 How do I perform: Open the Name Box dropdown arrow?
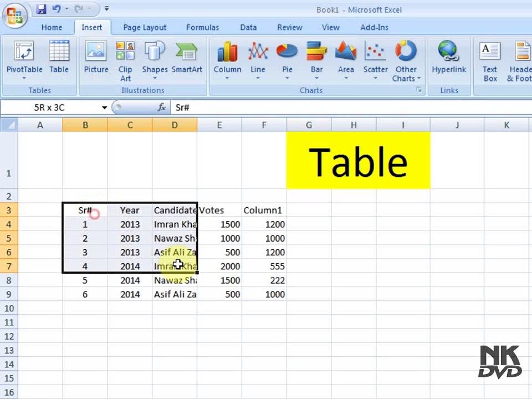pos(105,108)
